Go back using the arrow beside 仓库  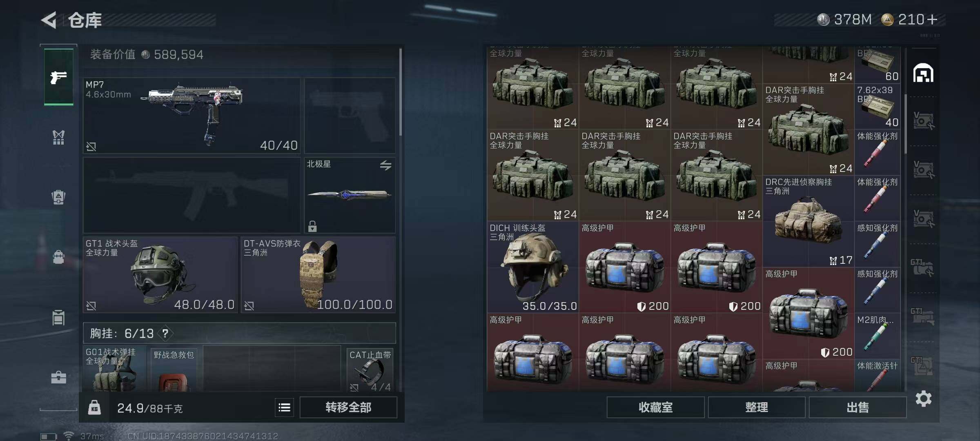[x=49, y=20]
